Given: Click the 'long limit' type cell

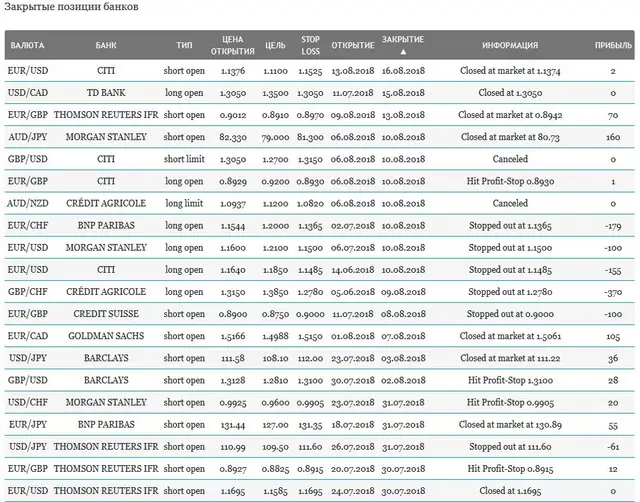Looking at the screenshot, I should (x=184, y=203).
